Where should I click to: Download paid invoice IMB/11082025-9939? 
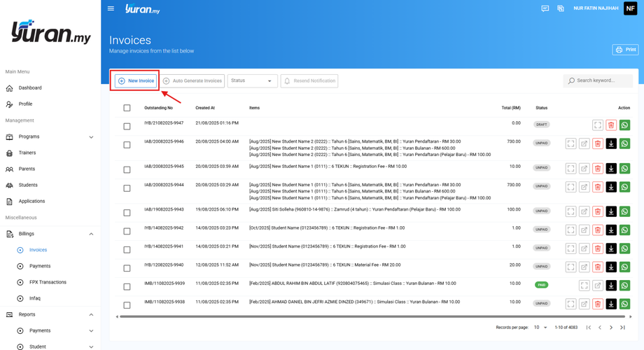(x=611, y=286)
